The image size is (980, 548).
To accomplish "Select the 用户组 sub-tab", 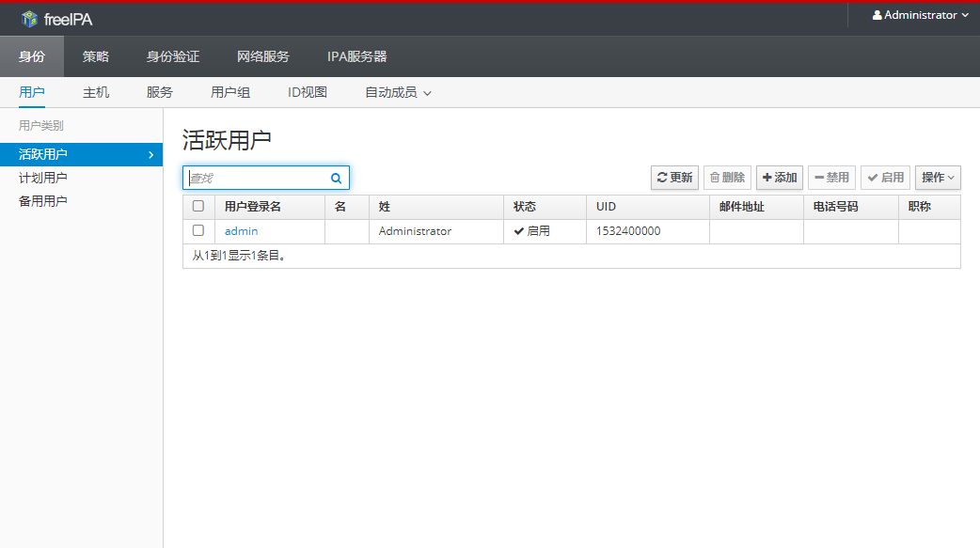I will click(x=230, y=92).
